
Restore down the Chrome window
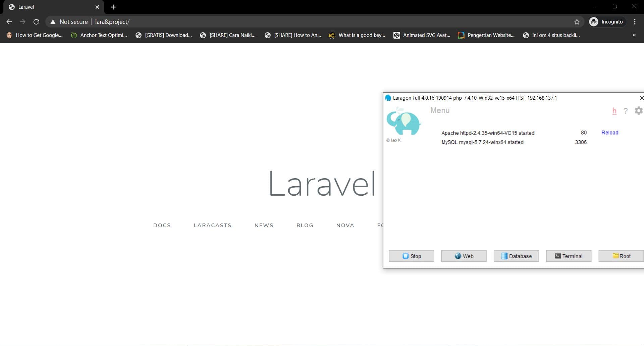615,6
